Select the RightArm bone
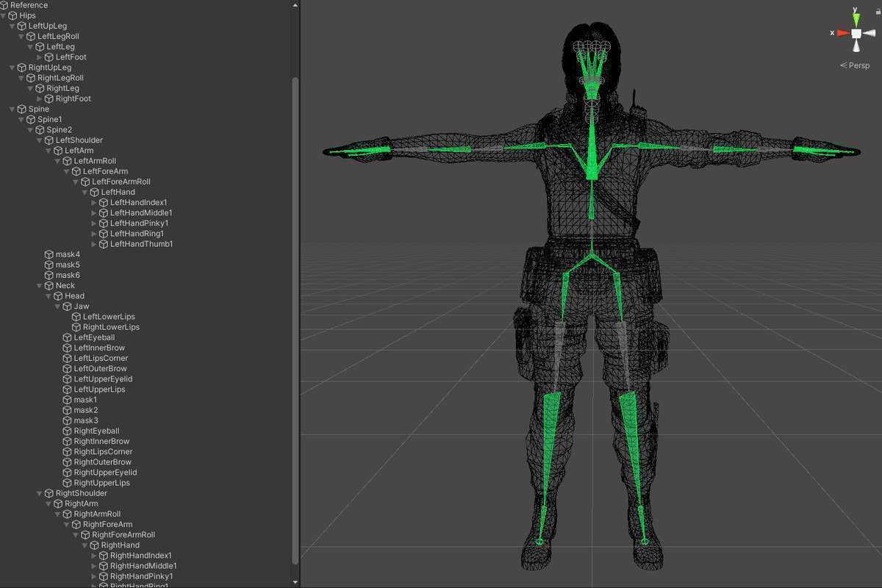 (x=81, y=503)
